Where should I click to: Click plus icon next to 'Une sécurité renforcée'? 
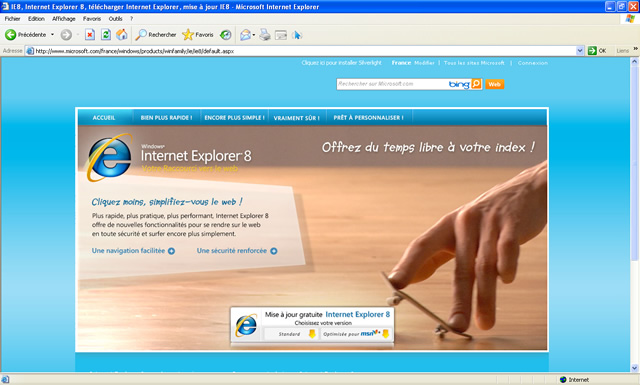tap(273, 251)
